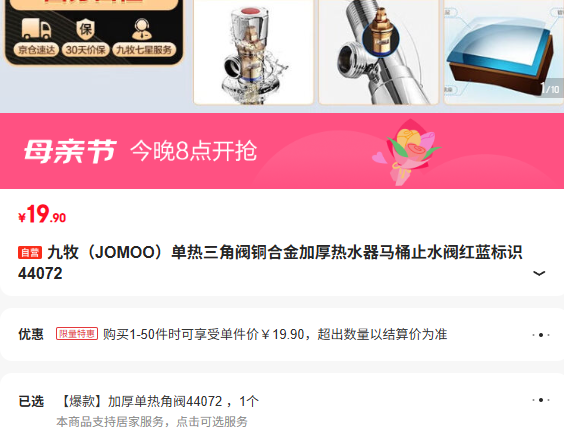Open JOMOO product title text
The width and height of the screenshot is (564, 445).
pos(270,263)
